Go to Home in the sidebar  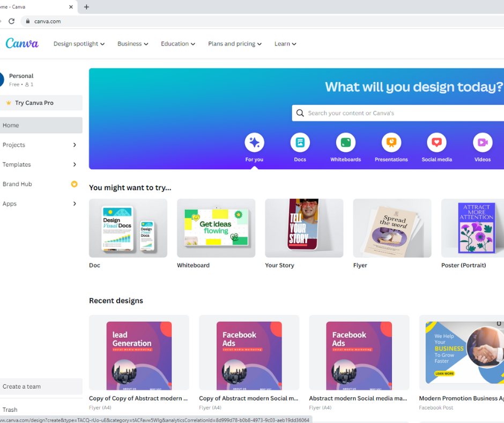click(x=41, y=125)
